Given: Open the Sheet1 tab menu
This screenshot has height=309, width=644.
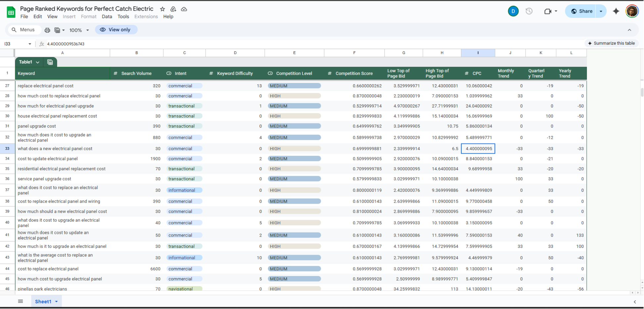Looking at the screenshot, I should pyautogui.click(x=56, y=301).
